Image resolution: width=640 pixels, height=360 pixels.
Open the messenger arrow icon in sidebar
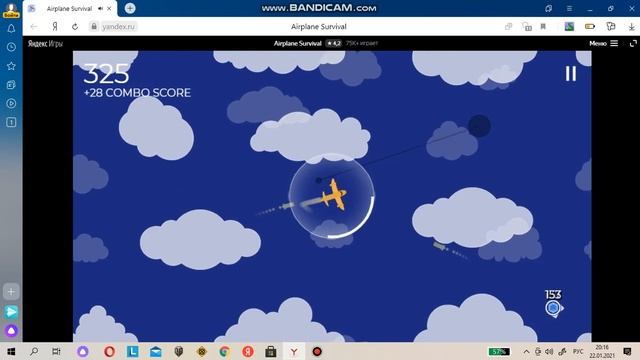(x=11, y=312)
